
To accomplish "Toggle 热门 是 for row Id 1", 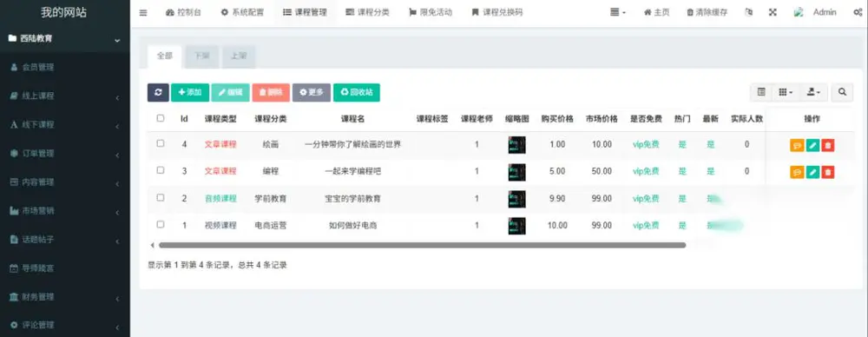I will [682, 226].
